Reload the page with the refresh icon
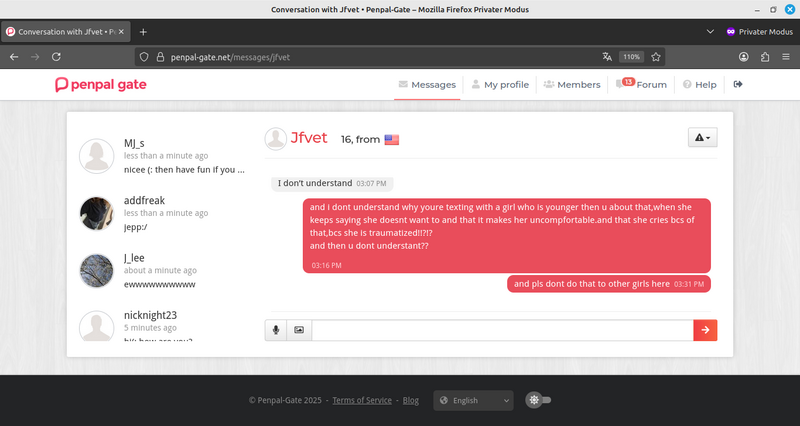This screenshot has height=426, width=800. click(56, 57)
